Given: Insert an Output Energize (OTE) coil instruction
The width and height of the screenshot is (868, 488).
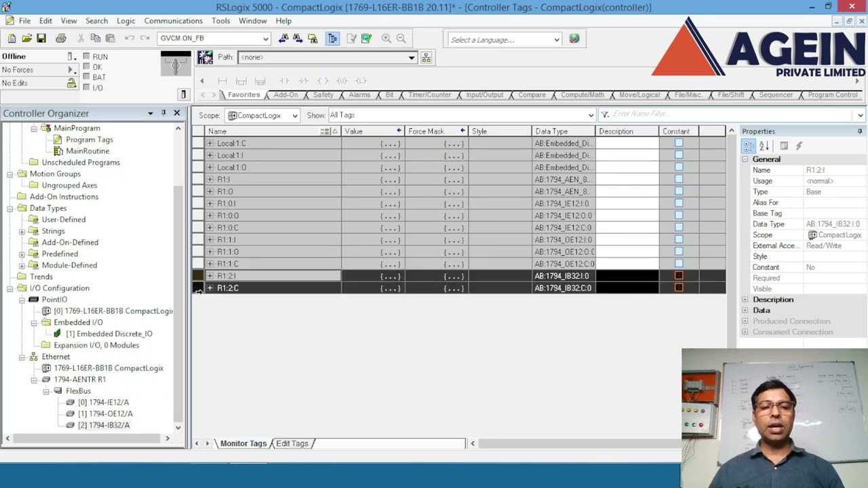Looking at the screenshot, I should [x=323, y=81].
